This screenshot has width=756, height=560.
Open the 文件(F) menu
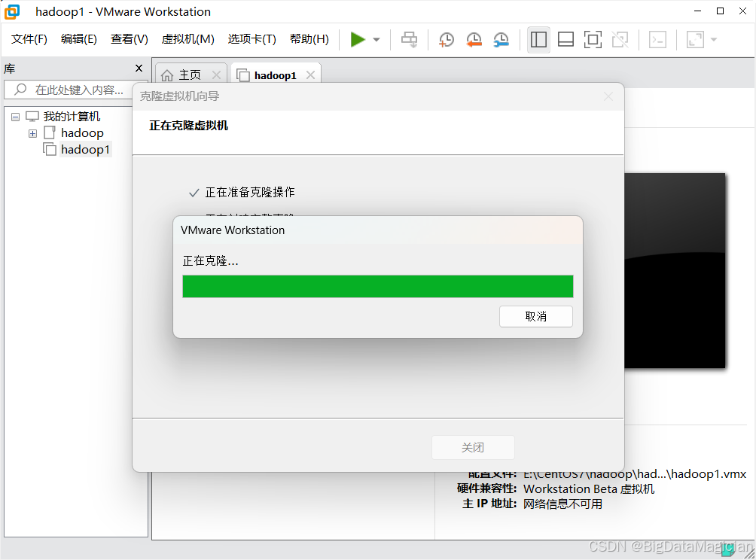tap(29, 39)
